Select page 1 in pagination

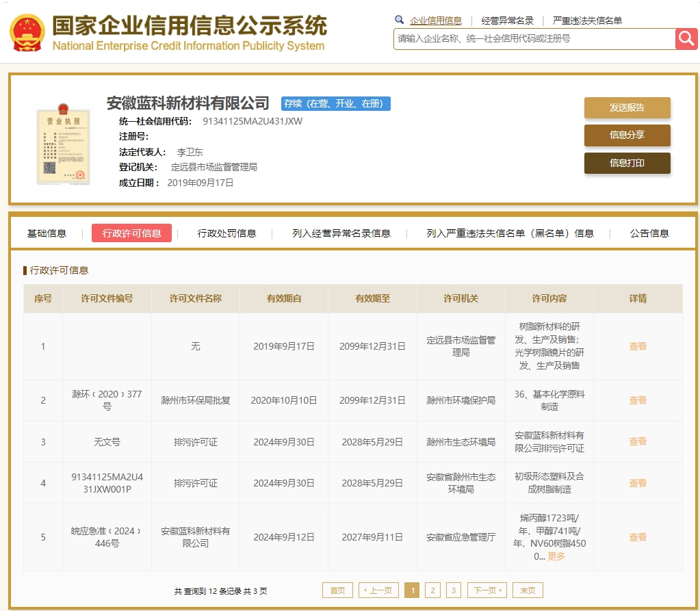412,590
